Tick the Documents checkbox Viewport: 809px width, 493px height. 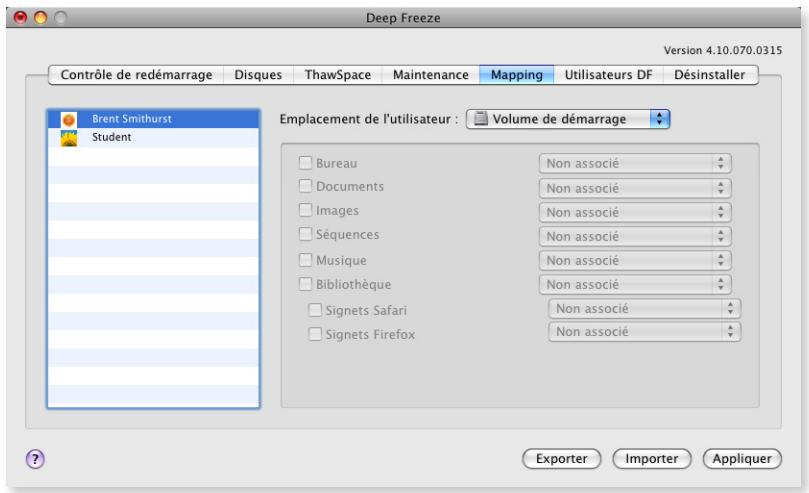(305, 186)
